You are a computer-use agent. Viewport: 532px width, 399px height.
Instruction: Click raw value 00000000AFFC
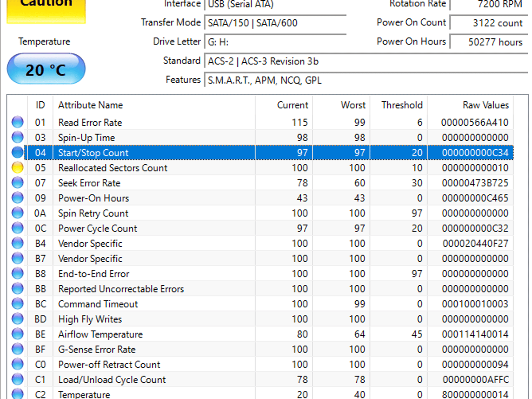pyautogui.click(x=475, y=380)
